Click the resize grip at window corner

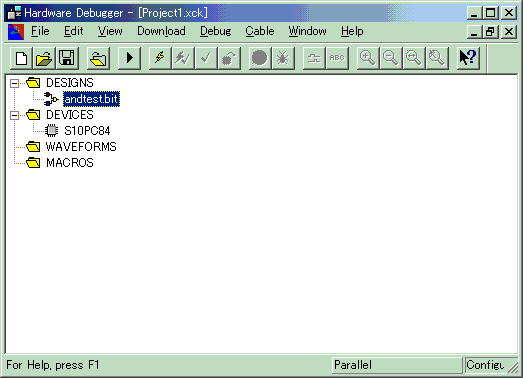513,367
